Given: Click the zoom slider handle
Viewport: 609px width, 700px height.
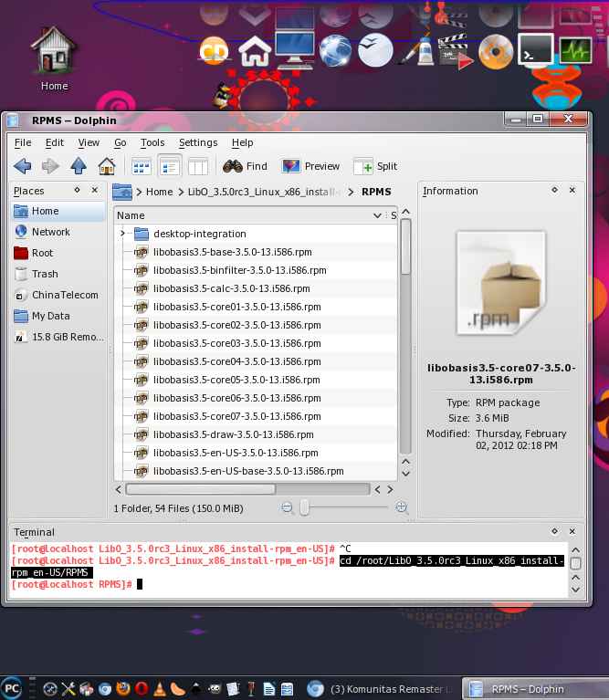Looking at the screenshot, I should [304, 507].
